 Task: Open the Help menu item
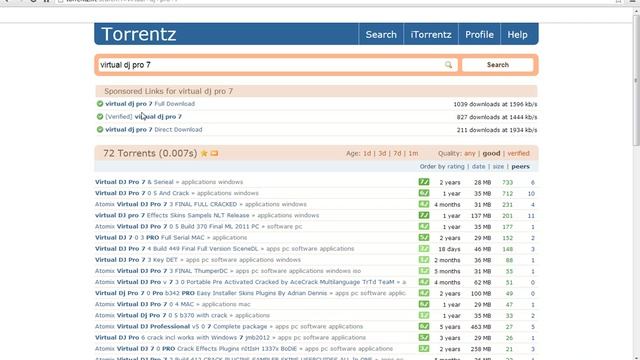pyautogui.click(x=518, y=34)
